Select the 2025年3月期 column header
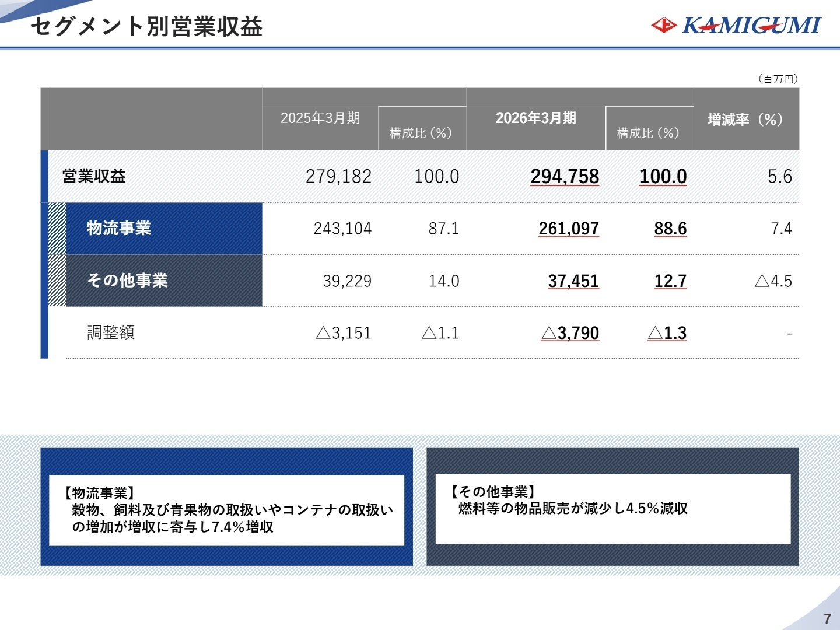The image size is (840, 630). (x=320, y=118)
